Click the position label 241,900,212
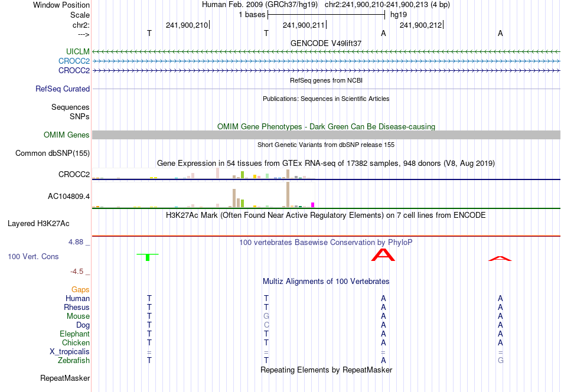Screen dimensions: 561x392 420,25
